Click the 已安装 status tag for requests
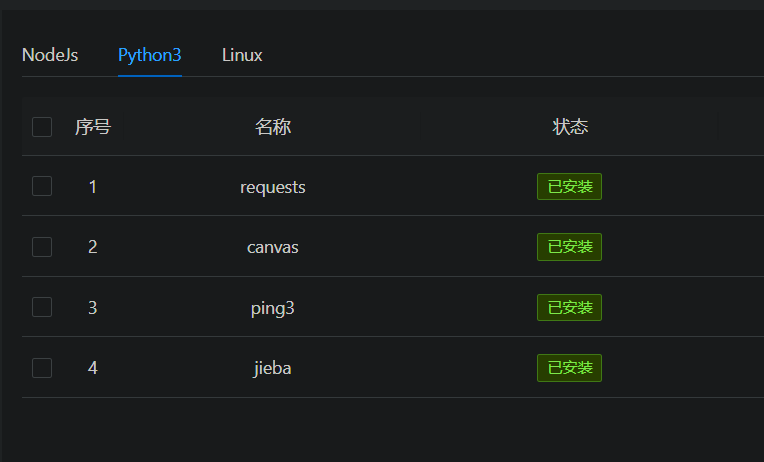Viewport: 764px width, 462px height. click(x=570, y=187)
